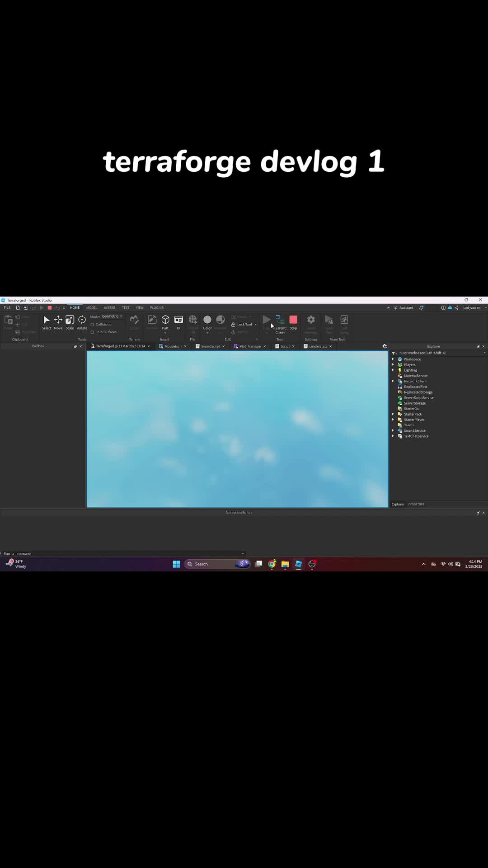Screen dimensions: 488x868
Task: Click quick-access stop square icon
Action: click(50, 307)
